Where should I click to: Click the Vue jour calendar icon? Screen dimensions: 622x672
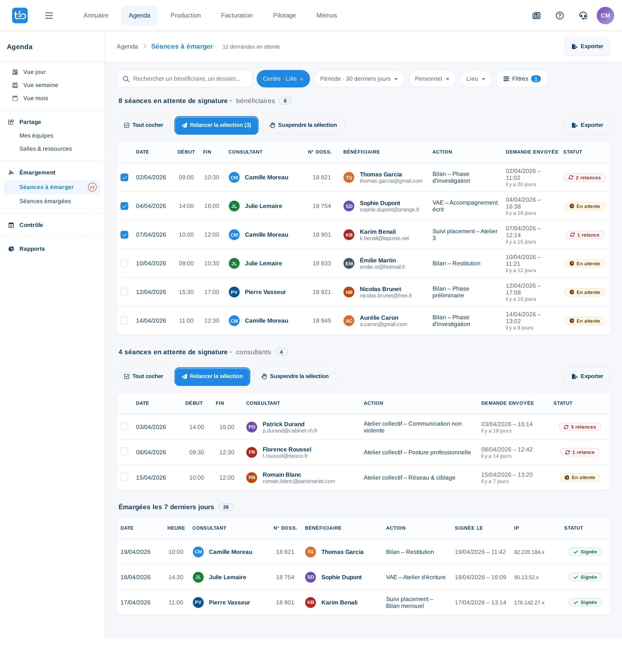[x=15, y=72]
